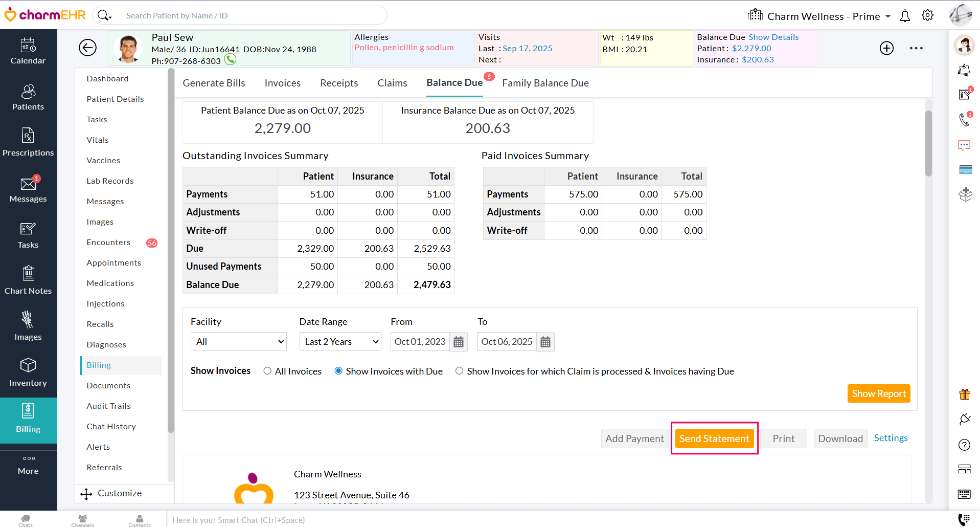Click the green phone icon beside phone number
The image size is (980, 527).
pyautogui.click(x=231, y=59)
